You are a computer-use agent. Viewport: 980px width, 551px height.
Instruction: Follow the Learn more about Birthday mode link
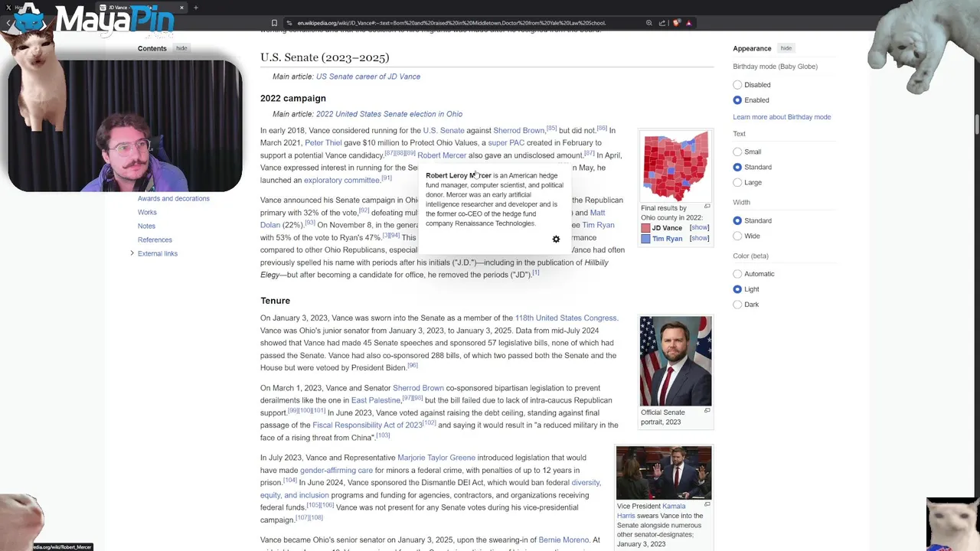tap(782, 117)
